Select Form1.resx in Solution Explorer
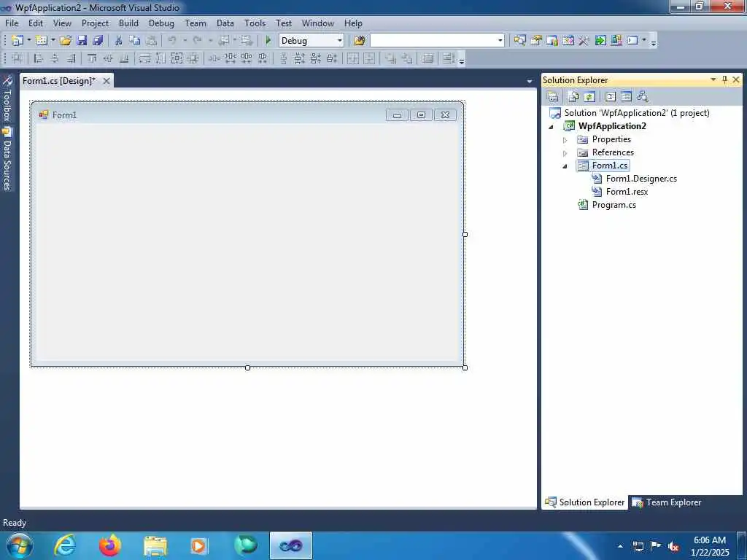Viewport: 747px width, 560px height. (627, 192)
